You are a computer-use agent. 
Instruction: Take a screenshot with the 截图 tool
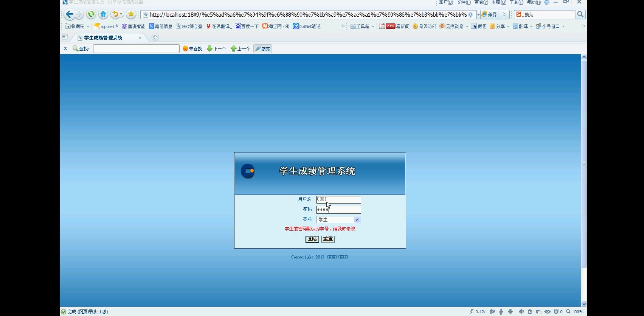(x=482, y=26)
